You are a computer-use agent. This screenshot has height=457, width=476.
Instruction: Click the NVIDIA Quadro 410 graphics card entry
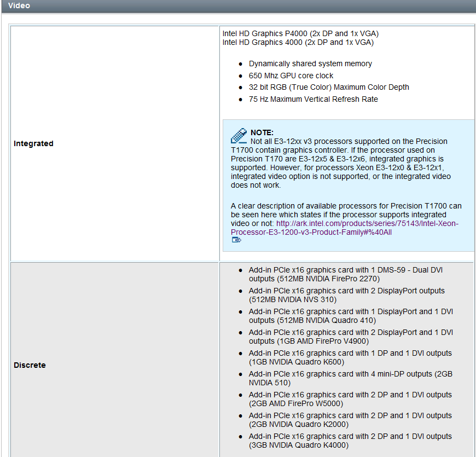coord(351,316)
